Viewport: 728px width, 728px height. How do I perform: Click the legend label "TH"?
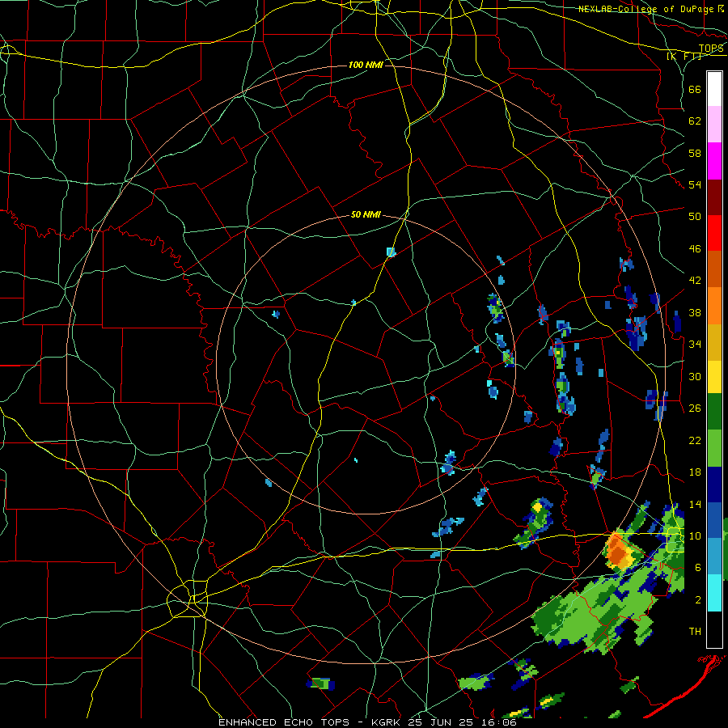pyautogui.click(x=695, y=632)
